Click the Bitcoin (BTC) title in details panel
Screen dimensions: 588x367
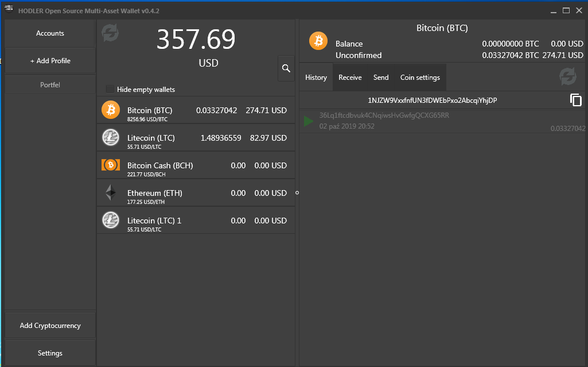pos(442,28)
